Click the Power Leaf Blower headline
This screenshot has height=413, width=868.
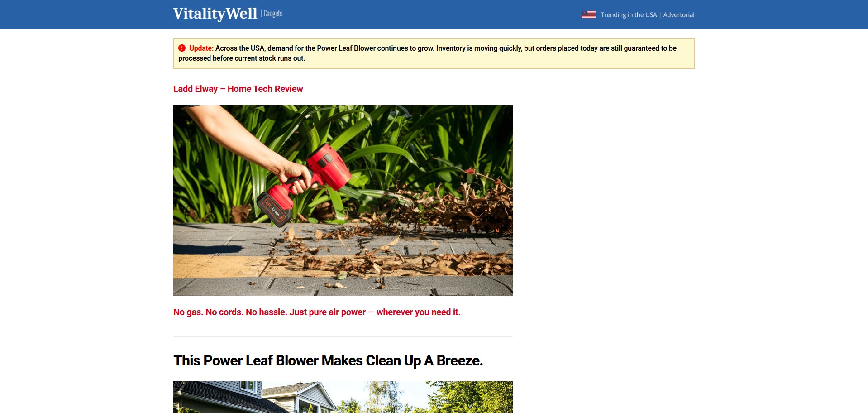328,360
